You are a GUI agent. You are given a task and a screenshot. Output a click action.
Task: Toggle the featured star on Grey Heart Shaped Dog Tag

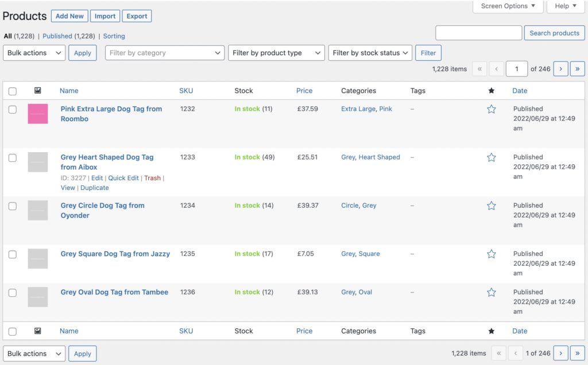pos(491,157)
